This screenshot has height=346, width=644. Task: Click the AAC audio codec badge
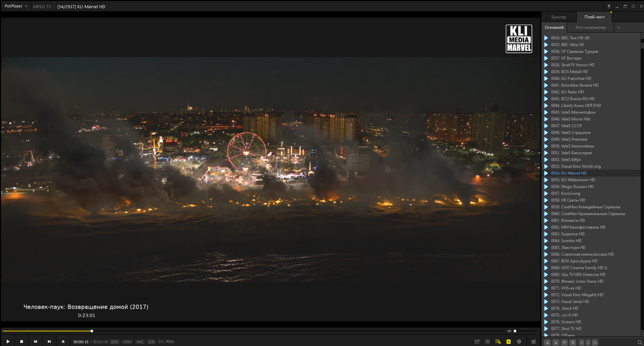140,341
